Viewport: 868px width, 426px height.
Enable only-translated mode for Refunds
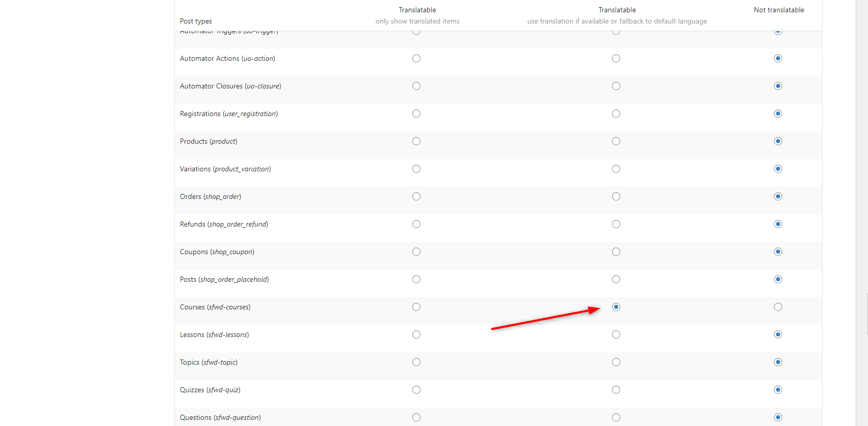[x=416, y=224]
